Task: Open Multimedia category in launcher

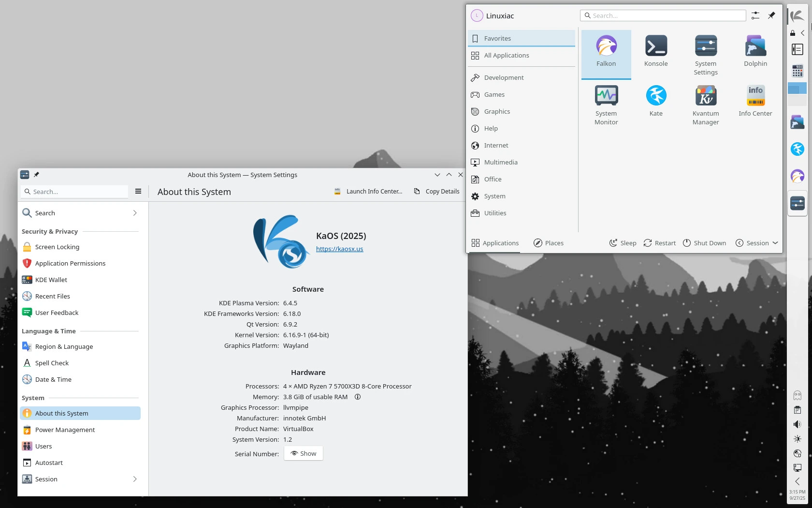Action: pos(522,162)
